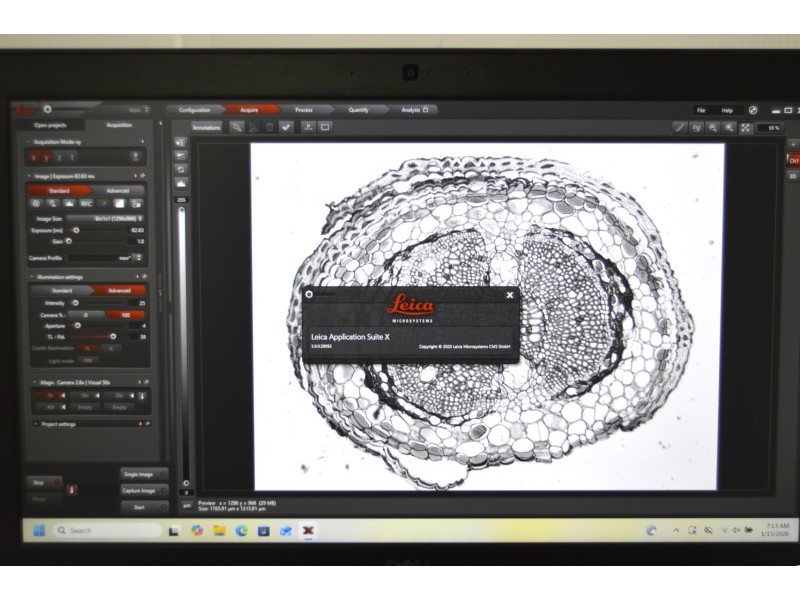
Task: Click the white balance square icon
Action: [x=119, y=204]
